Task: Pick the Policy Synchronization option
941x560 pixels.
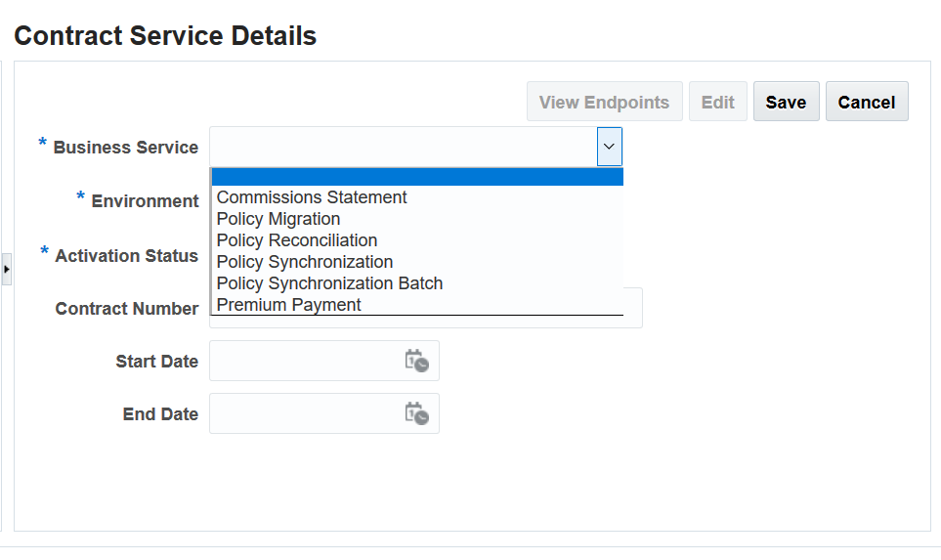Action: [305, 262]
